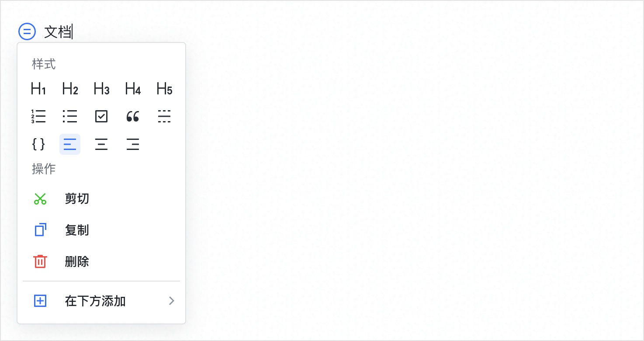Convert to bulleted list

(70, 117)
